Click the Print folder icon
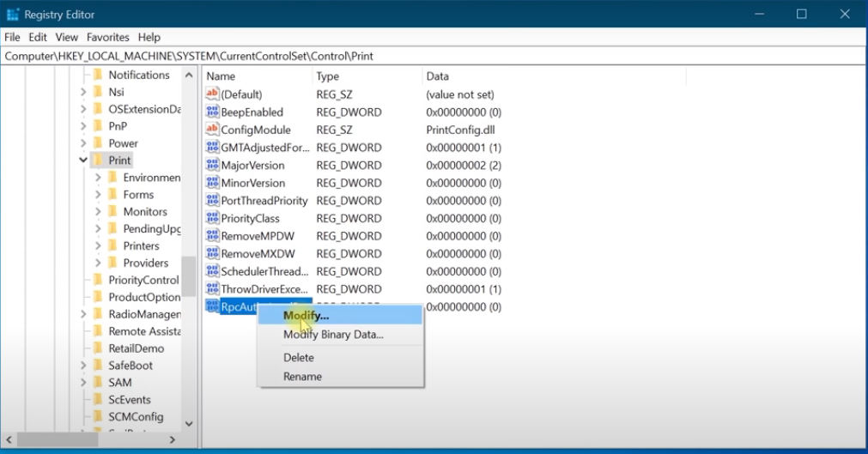 (x=98, y=160)
